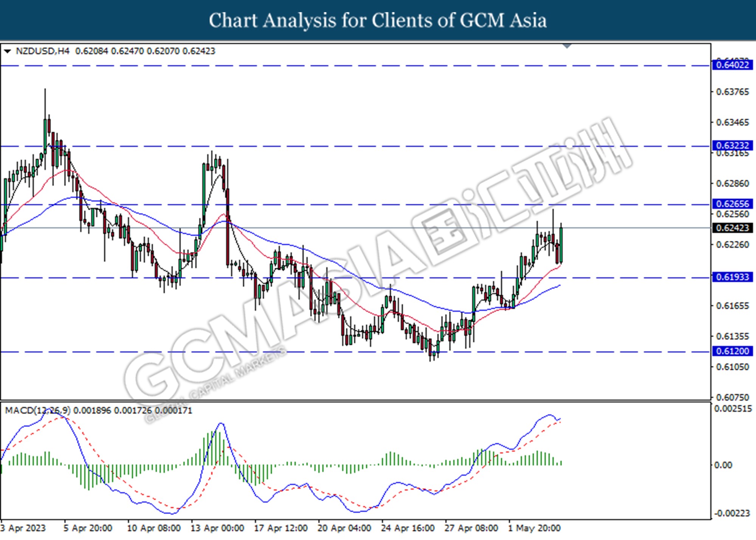Click the 1 May 20:00 time label
Viewport: 756px width, 540px height.
click(x=534, y=528)
